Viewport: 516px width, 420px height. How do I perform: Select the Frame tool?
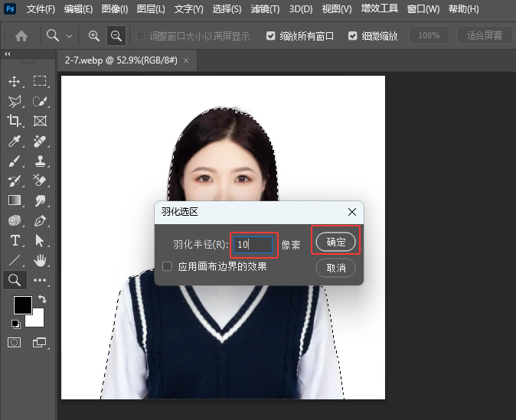coord(40,121)
